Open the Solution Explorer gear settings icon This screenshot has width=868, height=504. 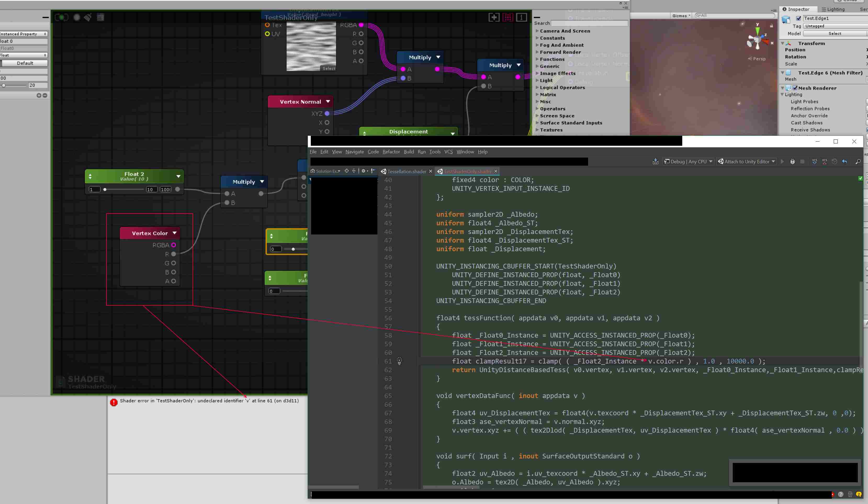coord(364,171)
